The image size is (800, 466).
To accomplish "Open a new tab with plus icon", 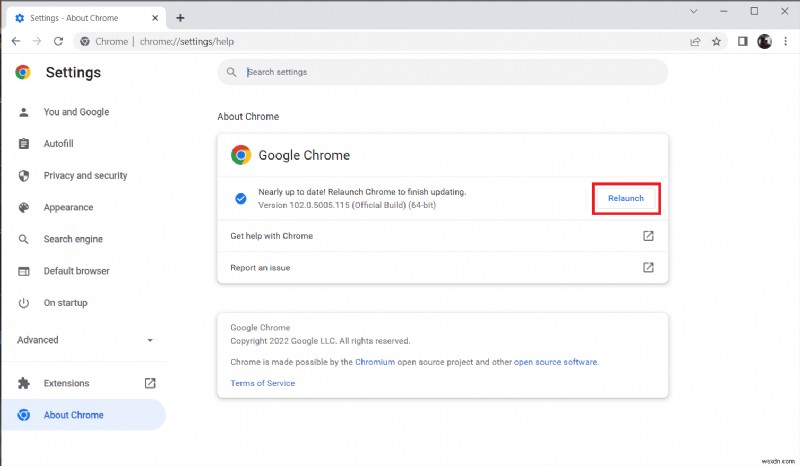I will tap(180, 18).
